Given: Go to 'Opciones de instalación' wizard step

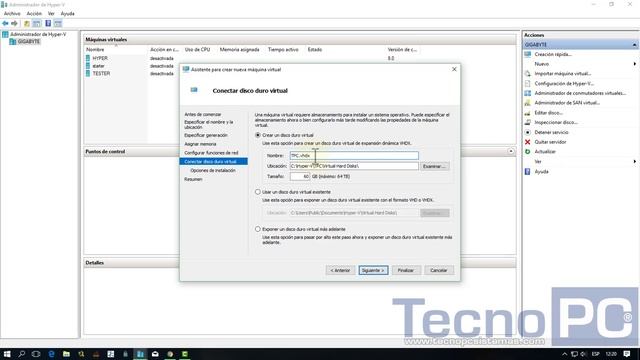Looking at the screenshot, I should tap(213, 171).
